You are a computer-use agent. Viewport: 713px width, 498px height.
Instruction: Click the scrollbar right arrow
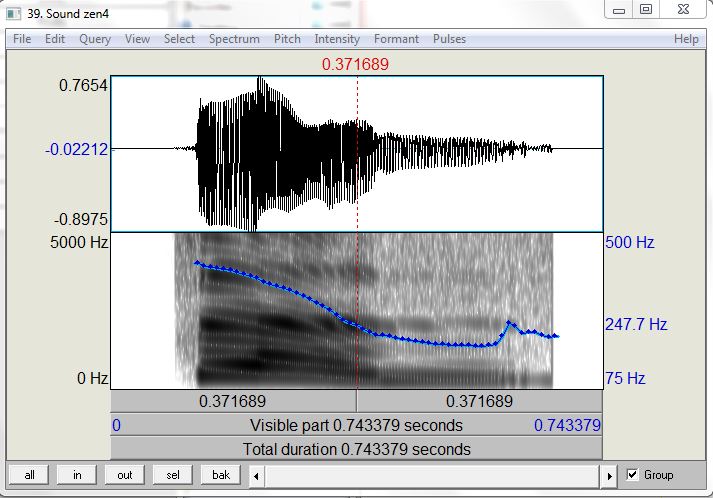(609, 476)
